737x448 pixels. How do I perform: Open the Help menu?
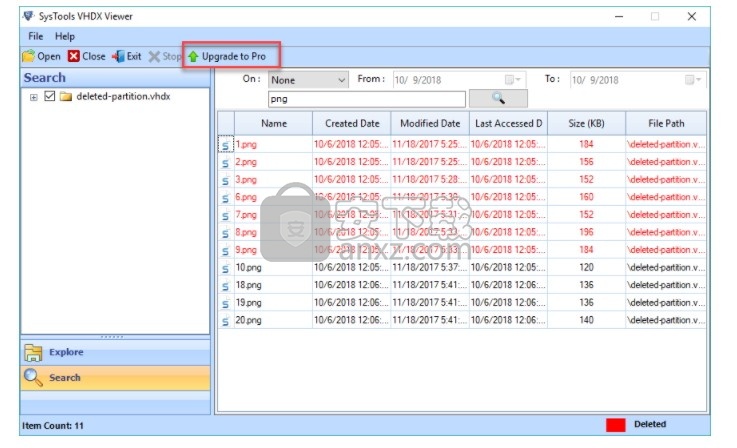(64, 36)
